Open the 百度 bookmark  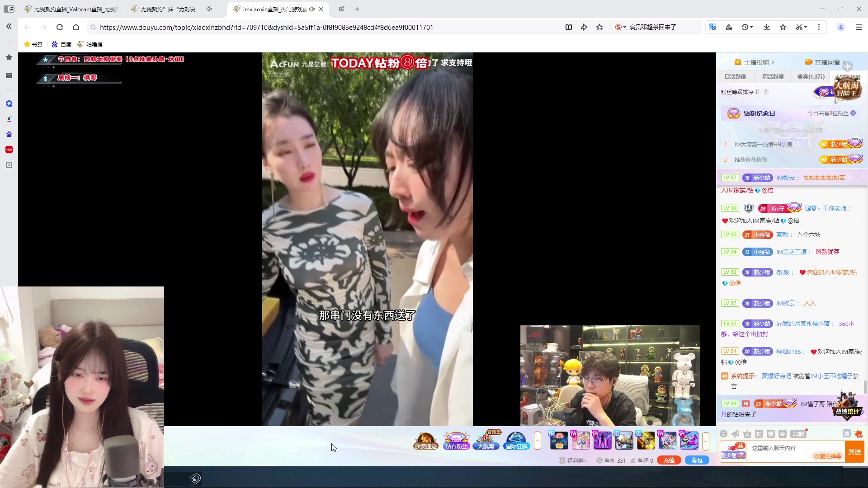61,44
